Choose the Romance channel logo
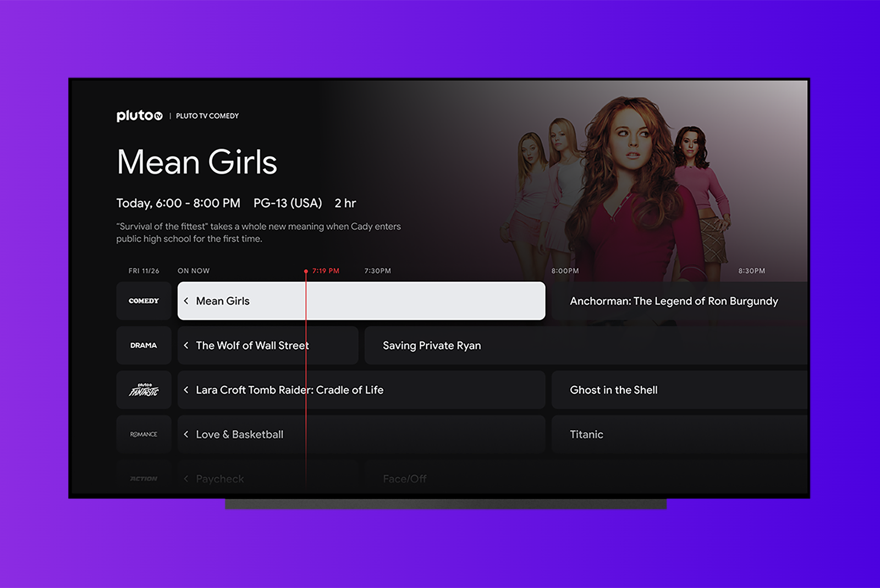This screenshot has height=588, width=880. coord(144,435)
